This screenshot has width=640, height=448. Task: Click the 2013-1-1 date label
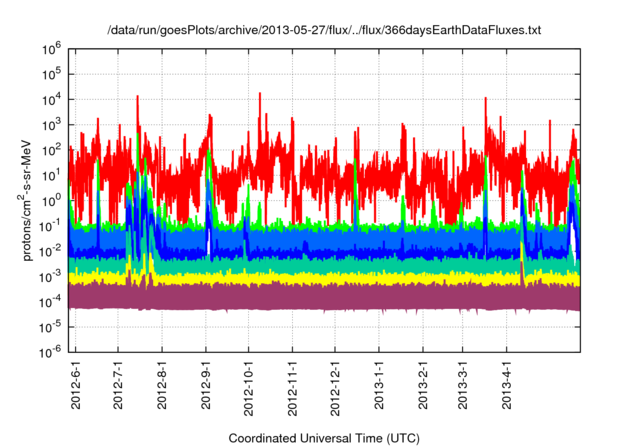pyautogui.click(x=379, y=384)
